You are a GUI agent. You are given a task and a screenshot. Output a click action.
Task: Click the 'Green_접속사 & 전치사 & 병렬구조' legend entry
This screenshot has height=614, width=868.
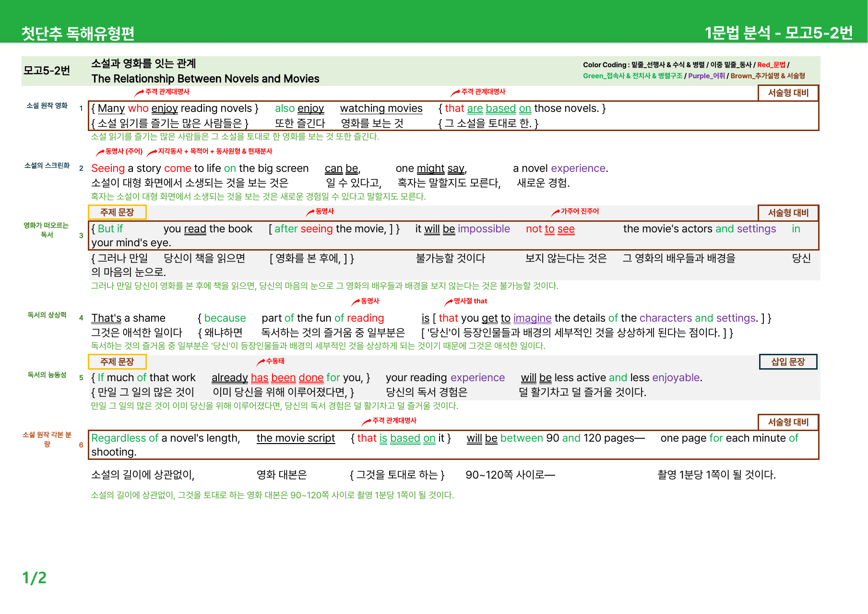click(x=632, y=76)
